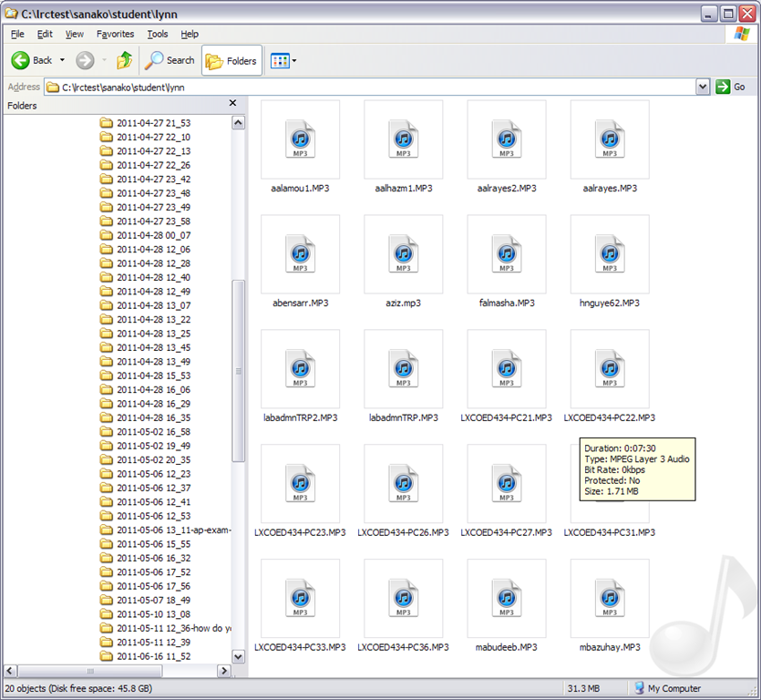Viewport: 761px width, 700px height.
Task: Open the Tools menu
Action: (x=158, y=34)
